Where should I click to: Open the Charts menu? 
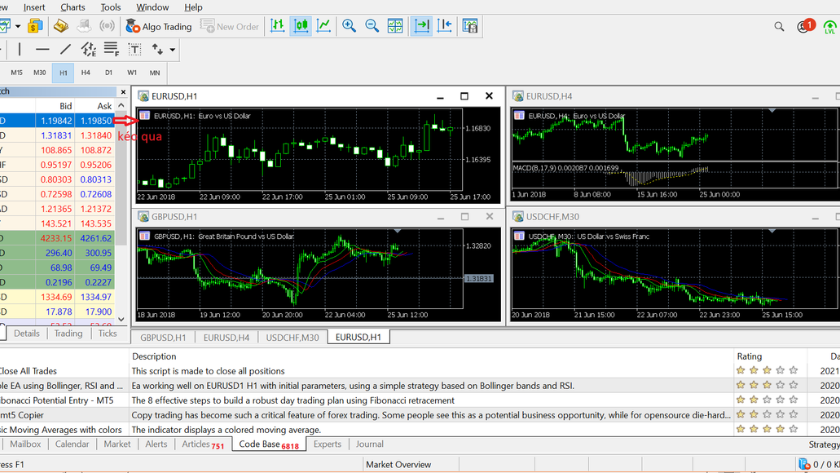tap(73, 7)
